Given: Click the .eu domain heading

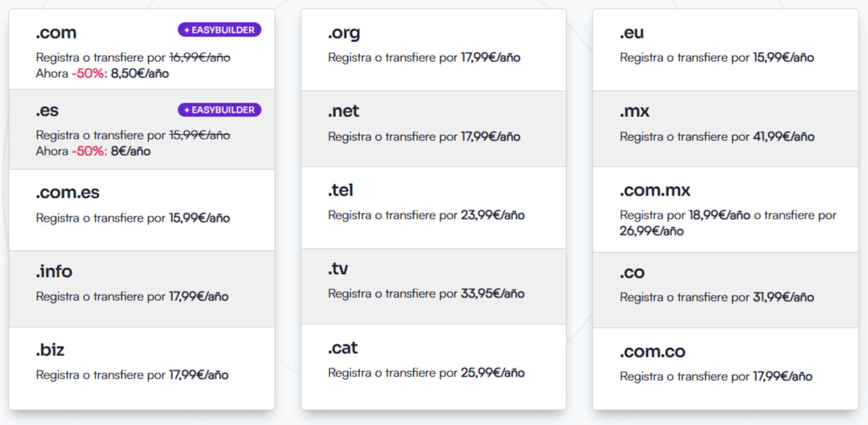Looking at the screenshot, I should [632, 33].
